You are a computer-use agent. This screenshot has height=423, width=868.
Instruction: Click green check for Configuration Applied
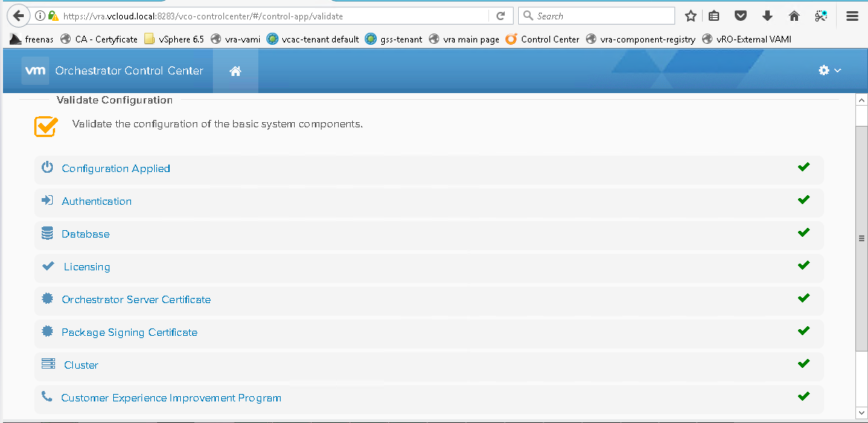point(804,167)
